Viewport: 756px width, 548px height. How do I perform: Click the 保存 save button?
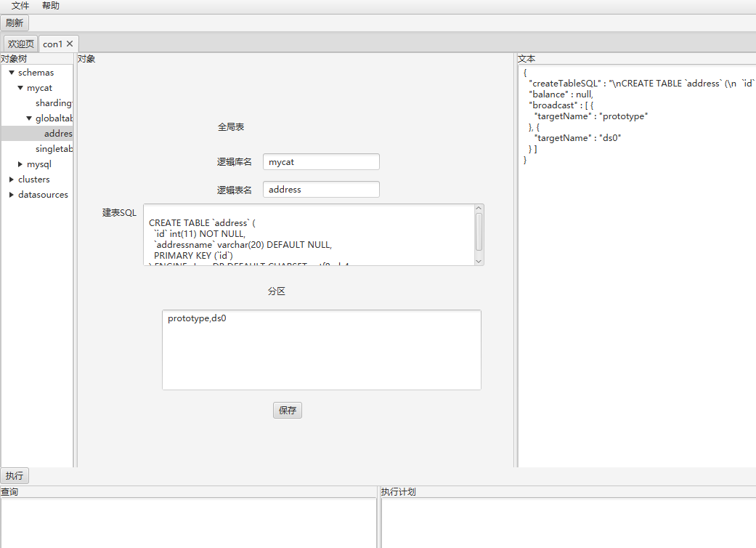[288, 410]
